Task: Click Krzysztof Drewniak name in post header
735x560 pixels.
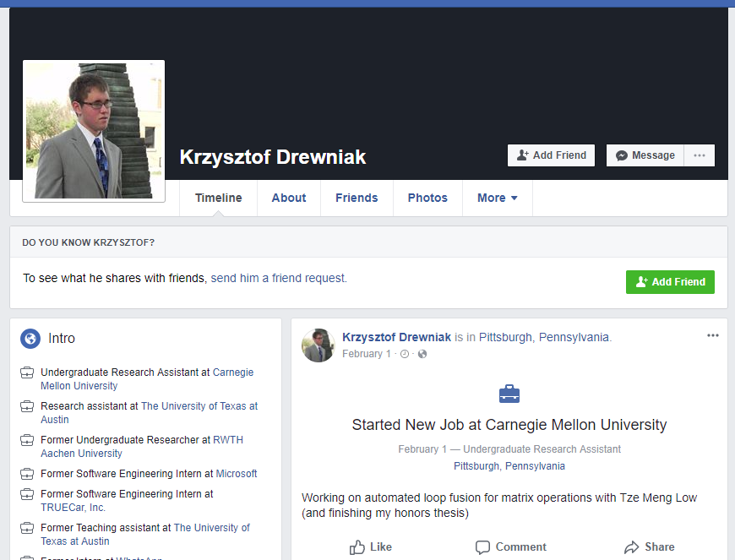Action: (396, 337)
